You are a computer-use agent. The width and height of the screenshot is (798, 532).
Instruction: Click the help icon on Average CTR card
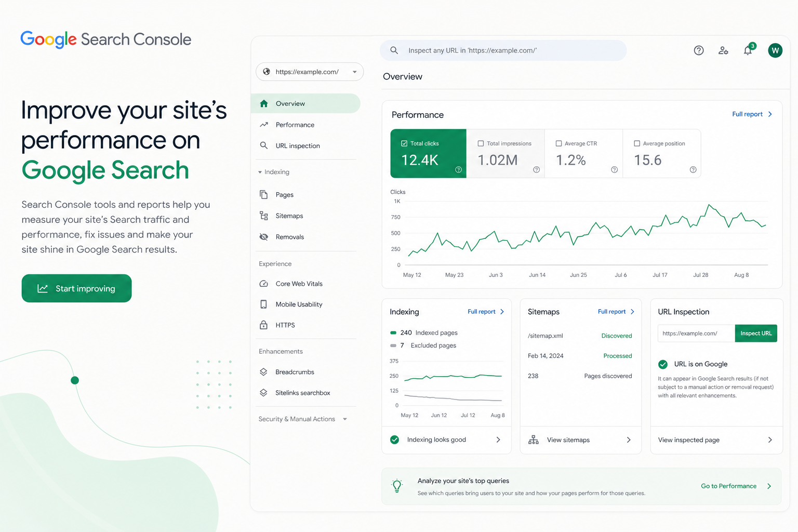614,169
